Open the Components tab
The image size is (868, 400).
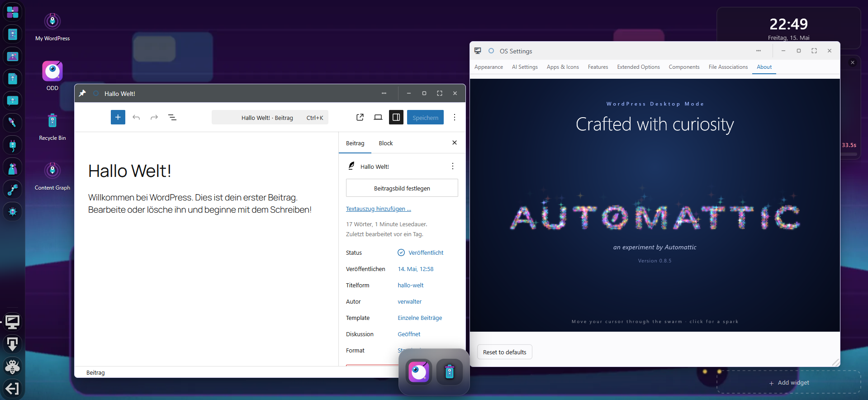click(684, 67)
